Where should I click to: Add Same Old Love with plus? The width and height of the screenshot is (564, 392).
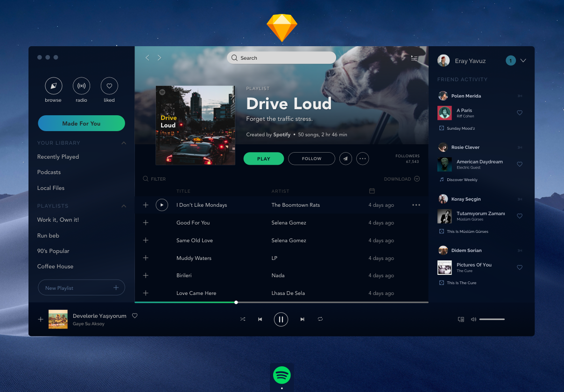(146, 240)
